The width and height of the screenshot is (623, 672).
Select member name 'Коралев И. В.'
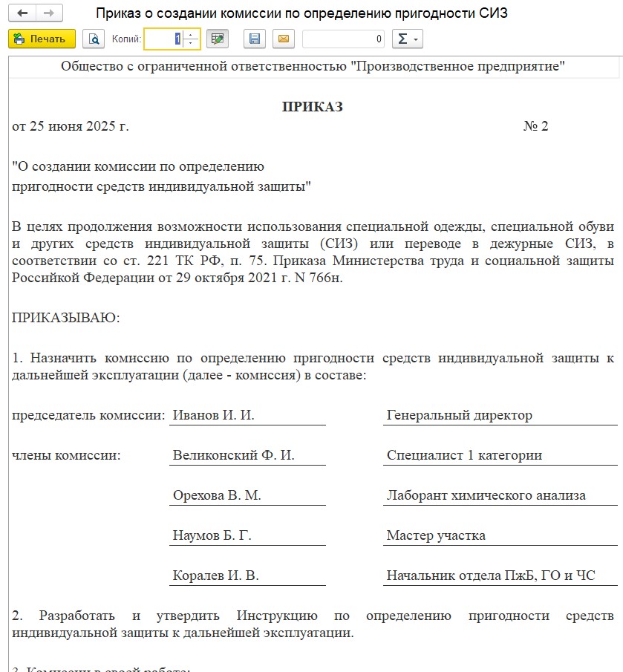(215, 575)
